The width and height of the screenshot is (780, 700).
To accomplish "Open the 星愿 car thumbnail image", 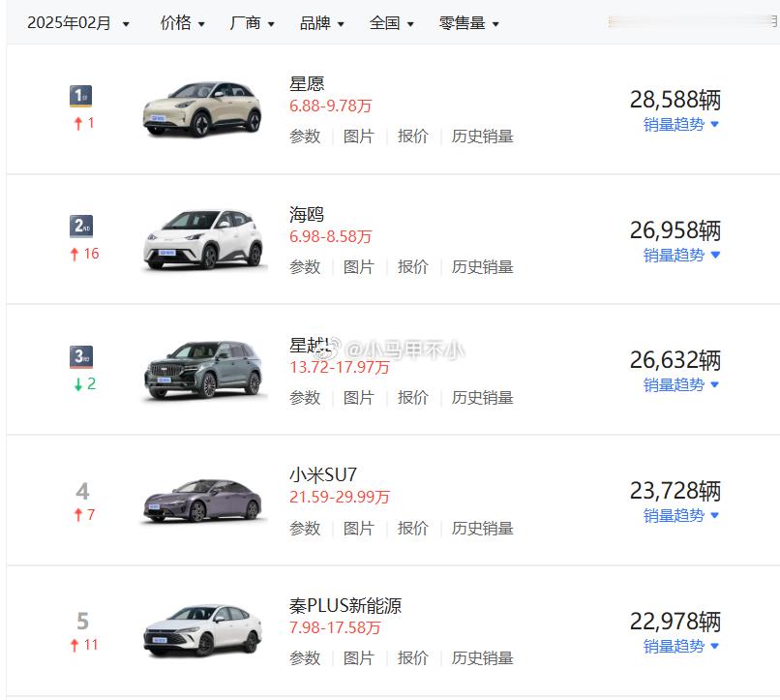I will (202, 109).
